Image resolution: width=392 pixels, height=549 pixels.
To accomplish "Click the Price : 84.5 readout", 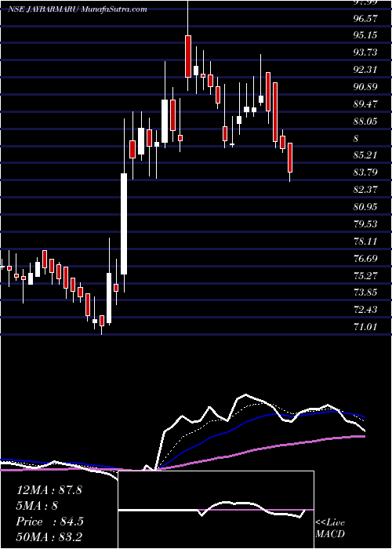I will [49, 522].
